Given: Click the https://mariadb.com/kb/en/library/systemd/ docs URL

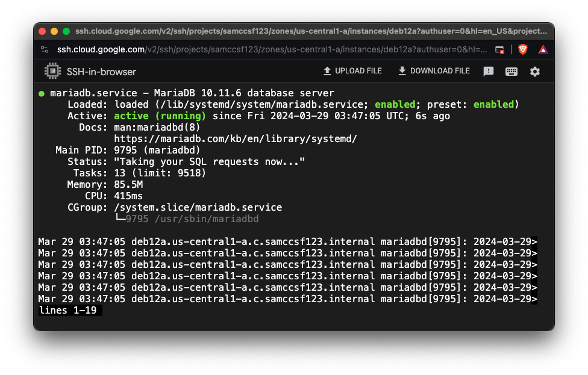Looking at the screenshot, I should tap(236, 138).
